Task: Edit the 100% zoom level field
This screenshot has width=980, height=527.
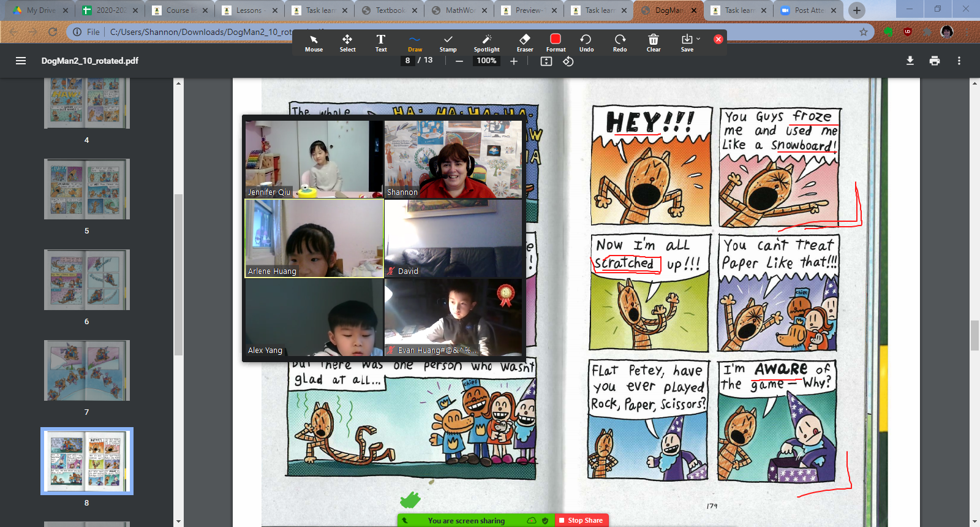Action: point(486,60)
